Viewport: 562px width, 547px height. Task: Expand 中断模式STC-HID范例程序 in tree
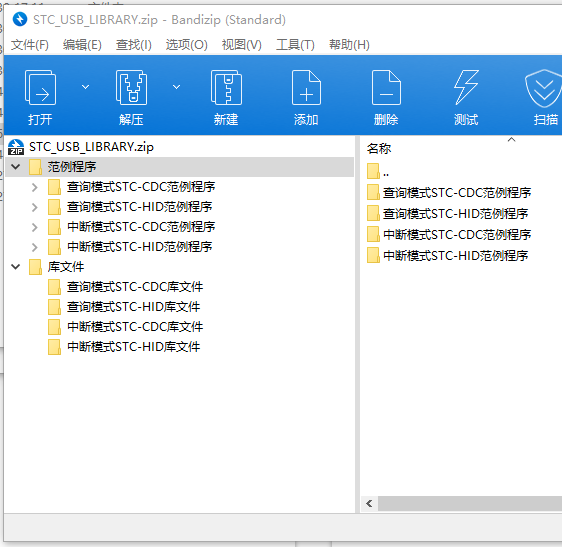click(x=34, y=247)
